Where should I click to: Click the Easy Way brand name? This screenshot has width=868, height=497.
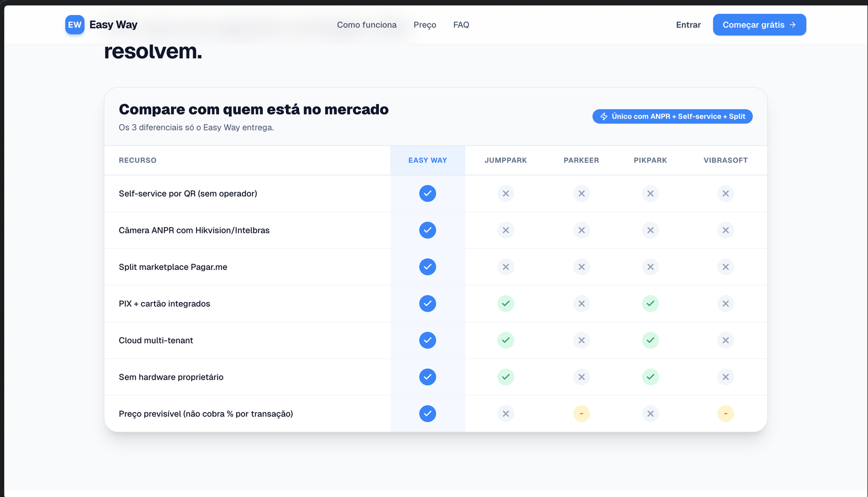click(113, 25)
